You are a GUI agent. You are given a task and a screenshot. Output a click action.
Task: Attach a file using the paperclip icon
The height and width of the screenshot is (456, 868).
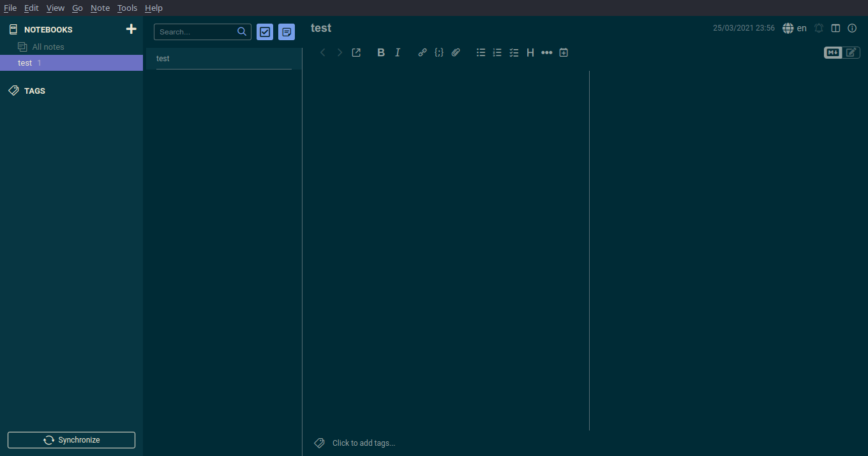(x=456, y=52)
